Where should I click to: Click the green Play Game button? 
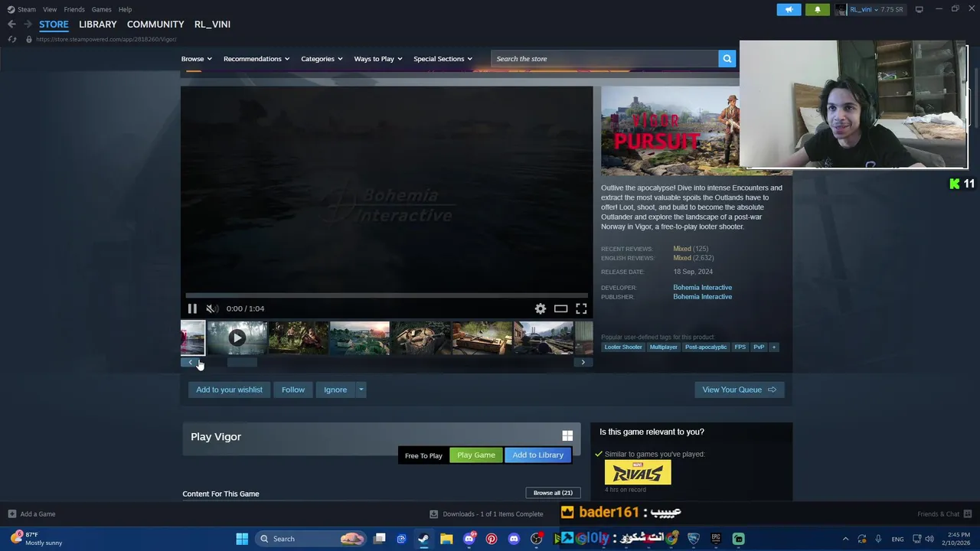click(476, 455)
